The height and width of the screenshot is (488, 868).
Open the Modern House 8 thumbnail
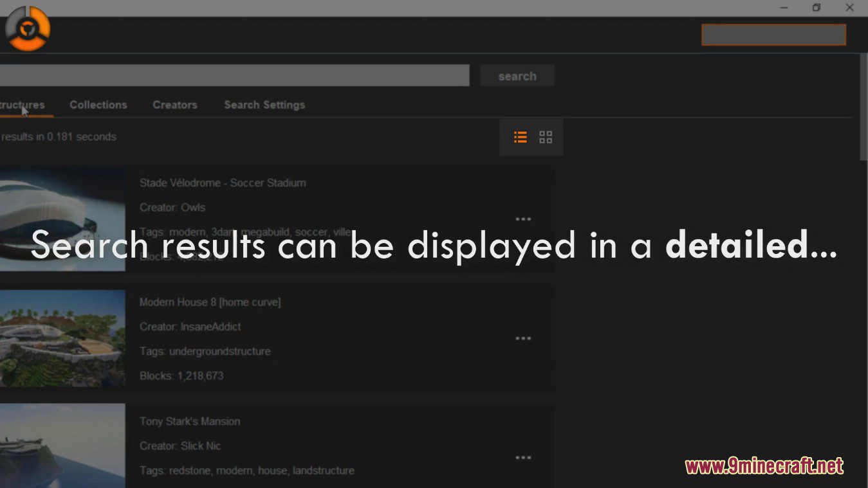click(x=62, y=338)
